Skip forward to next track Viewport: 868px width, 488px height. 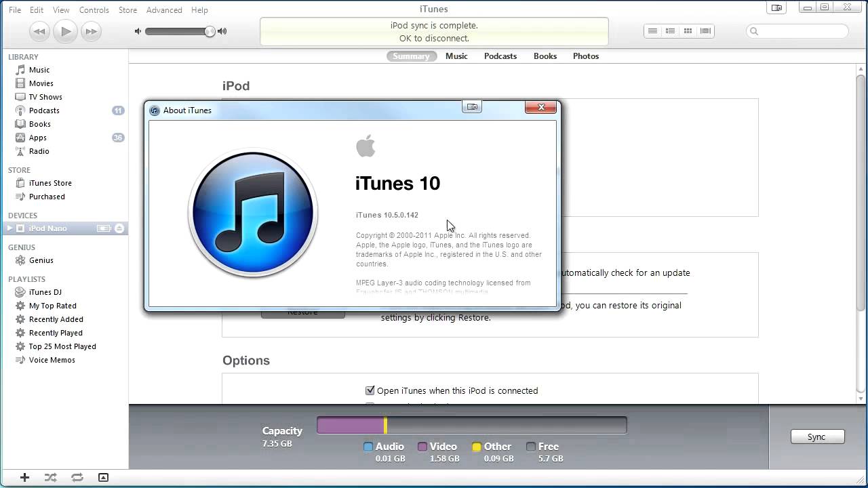click(91, 31)
